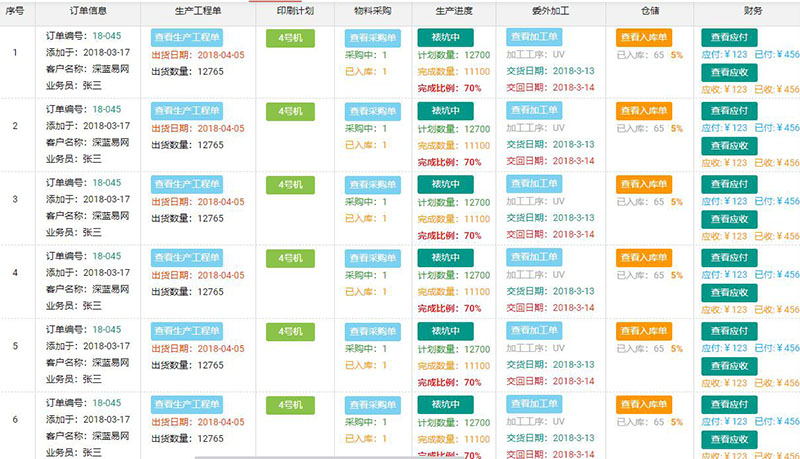View 查看生产工程单 in row number 3
800x459 pixels.
187,184
